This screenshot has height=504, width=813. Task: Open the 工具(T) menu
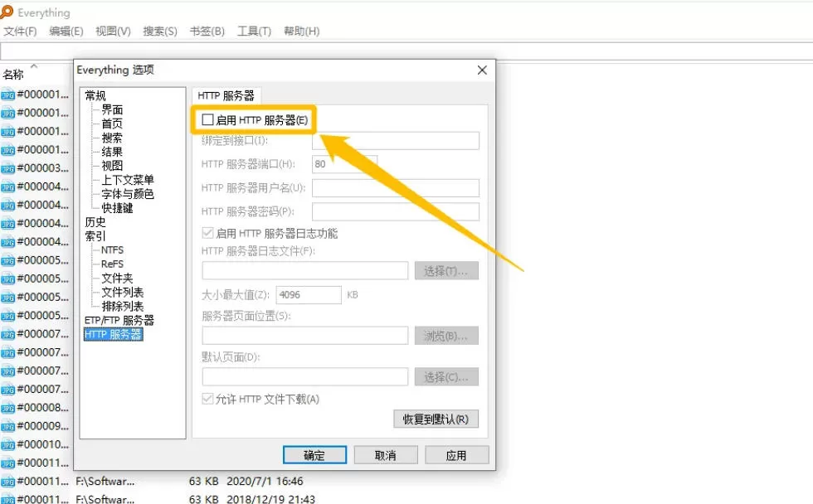254,31
